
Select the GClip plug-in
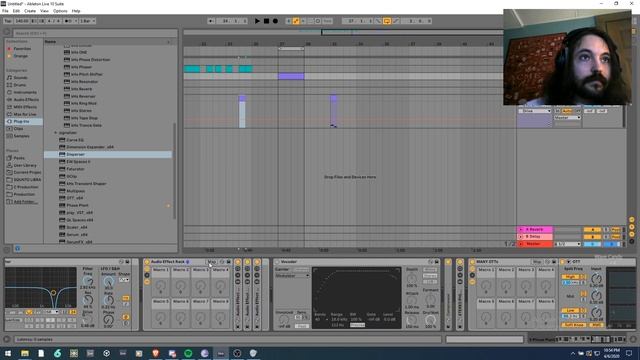pos(72,176)
